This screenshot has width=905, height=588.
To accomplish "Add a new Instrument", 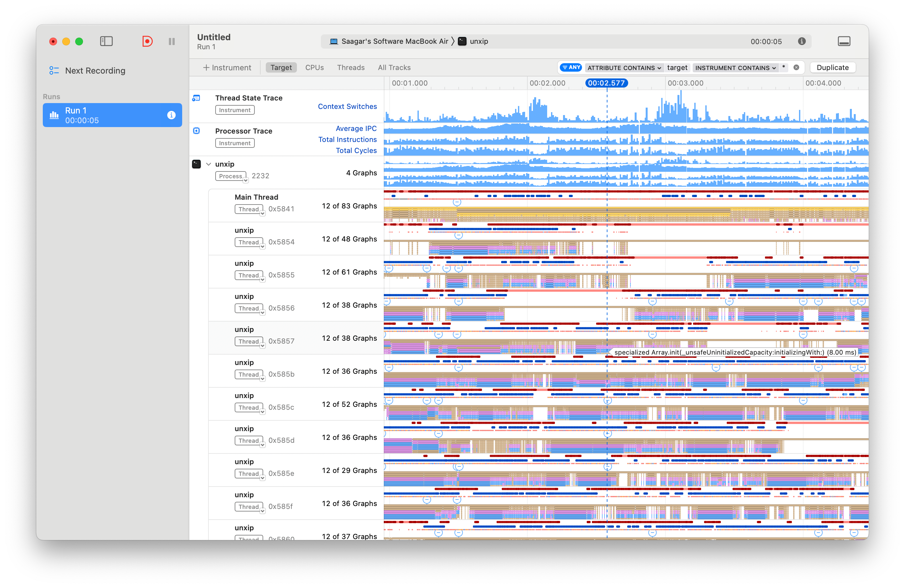I will pos(227,67).
